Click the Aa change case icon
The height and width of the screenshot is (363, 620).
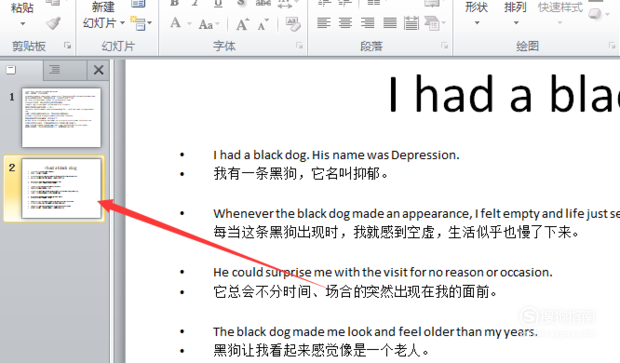coord(208,25)
